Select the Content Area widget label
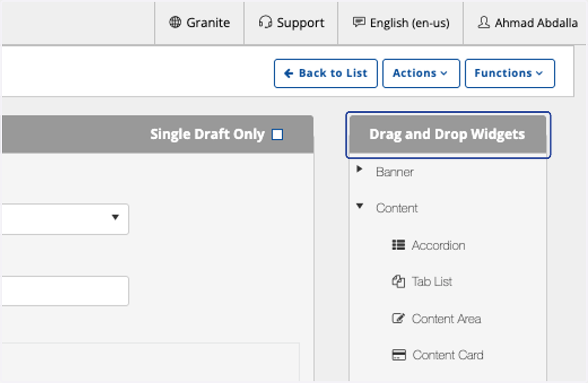588x383 pixels. (446, 319)
